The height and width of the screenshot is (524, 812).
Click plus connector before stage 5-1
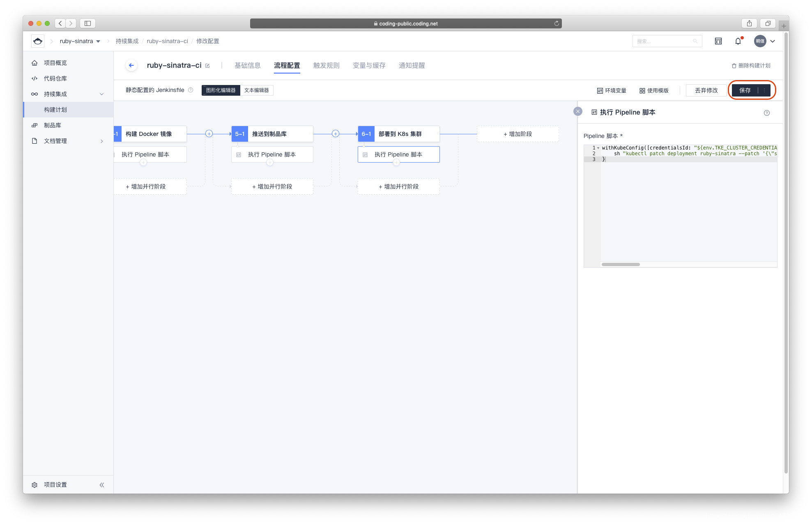point(209,134)
